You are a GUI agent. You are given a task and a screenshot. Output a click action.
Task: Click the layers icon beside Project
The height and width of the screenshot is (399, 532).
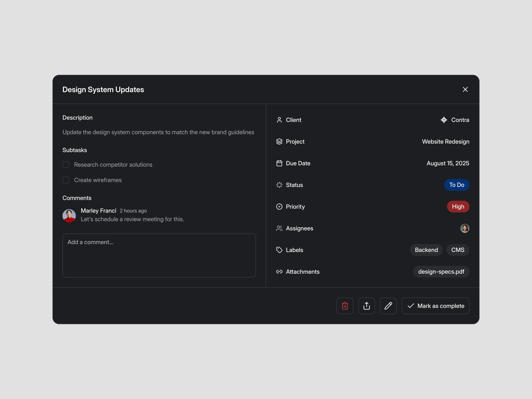pyautogui.click(x=279, y=142)
